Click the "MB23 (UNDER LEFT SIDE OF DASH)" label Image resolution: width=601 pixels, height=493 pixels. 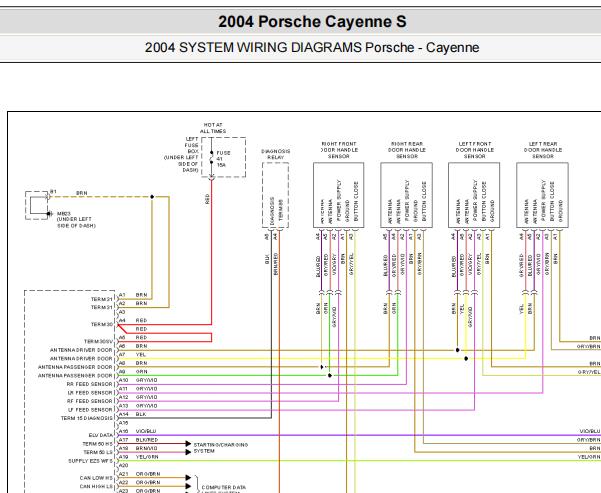coord(76,220)
